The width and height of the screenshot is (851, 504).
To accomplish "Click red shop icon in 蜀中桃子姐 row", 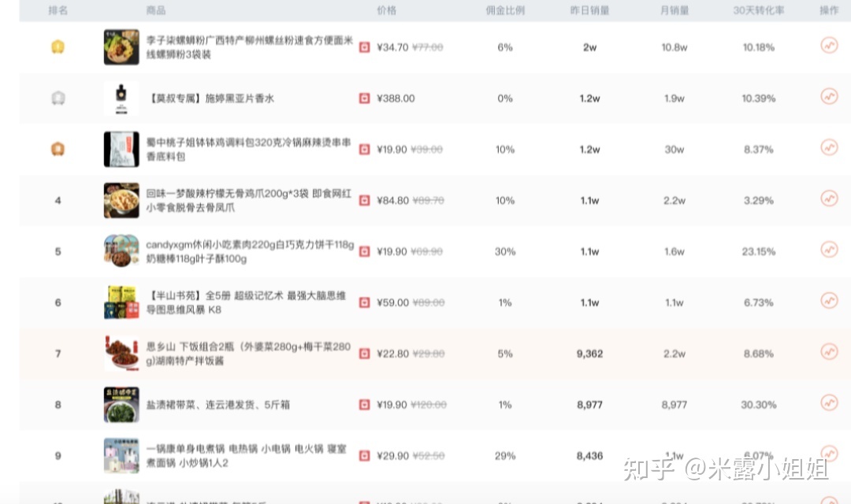I will click(365, 149).
